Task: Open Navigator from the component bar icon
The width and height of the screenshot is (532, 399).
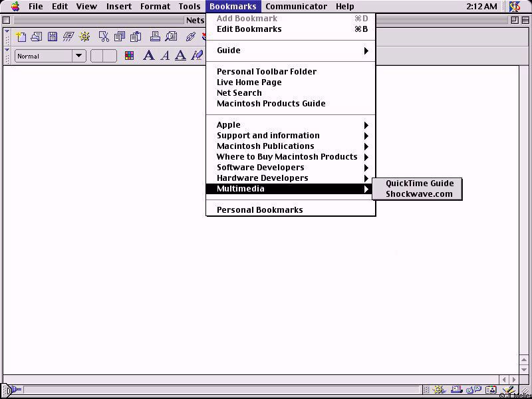Action: pos(440,390)
